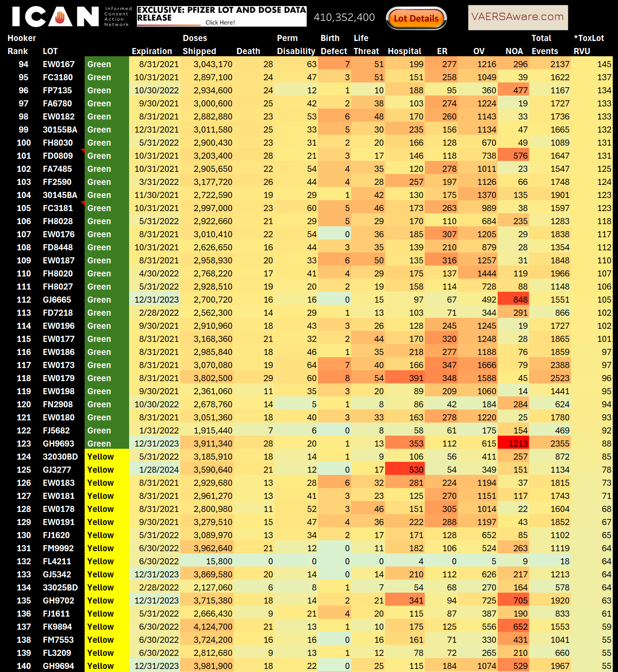Click rank 118 cell
The width and height of the screenshot is (618, 672).
24,378
